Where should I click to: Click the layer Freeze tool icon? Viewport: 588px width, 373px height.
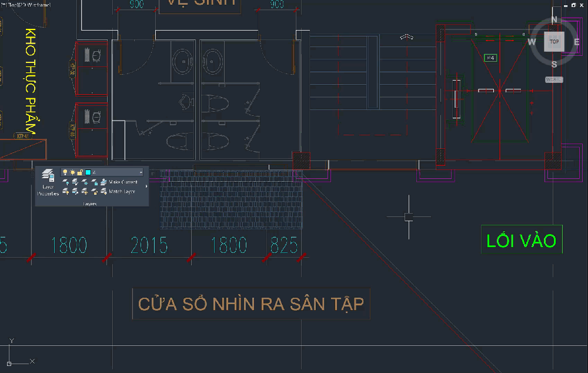85,182
